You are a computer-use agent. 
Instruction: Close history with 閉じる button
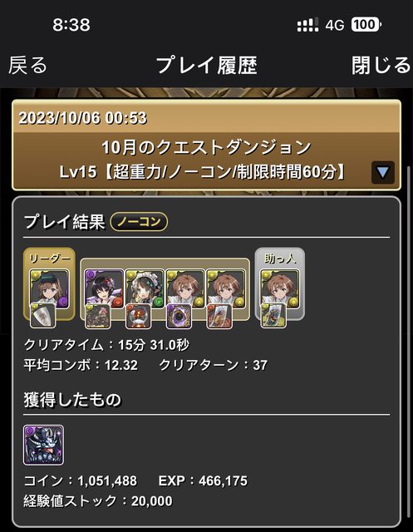click(381, 65)
